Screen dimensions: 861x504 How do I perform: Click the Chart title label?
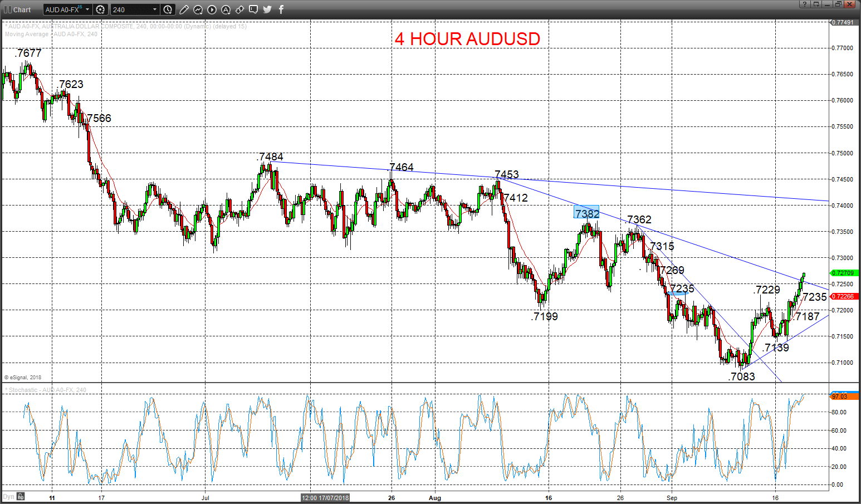22,10
